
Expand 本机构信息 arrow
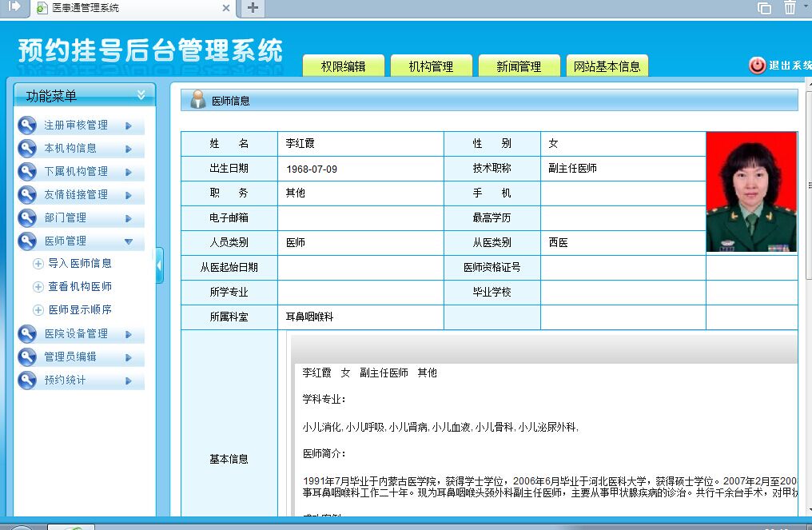[129, 149]
